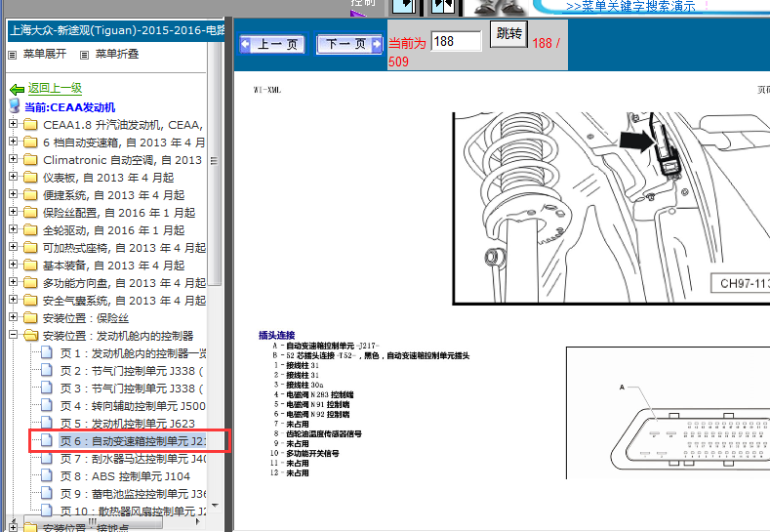Open 页 7：刮水器马达控制单元 item
This screenshot has height=532, width=770.
pyautogui.click(x=133, y=459)
